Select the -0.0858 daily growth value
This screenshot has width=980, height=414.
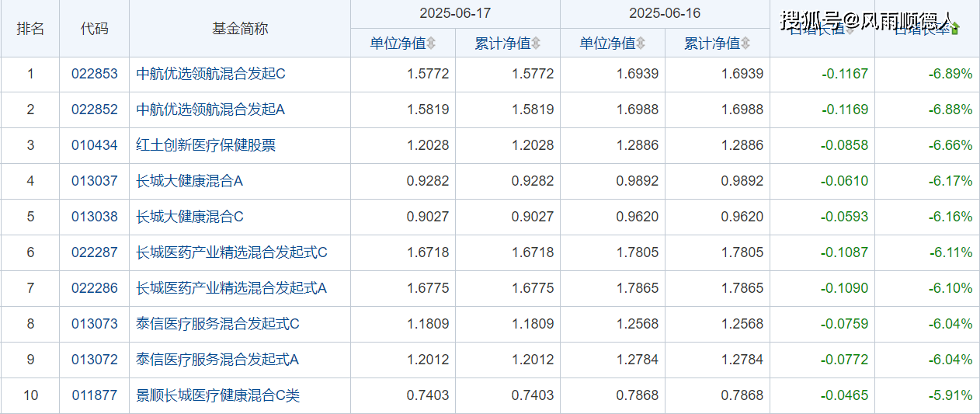pos(845,146)
